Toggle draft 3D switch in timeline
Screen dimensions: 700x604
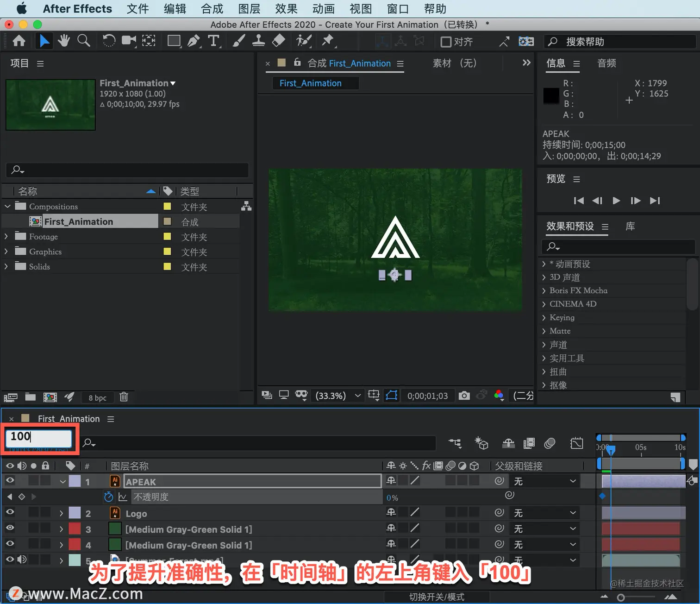481,443
